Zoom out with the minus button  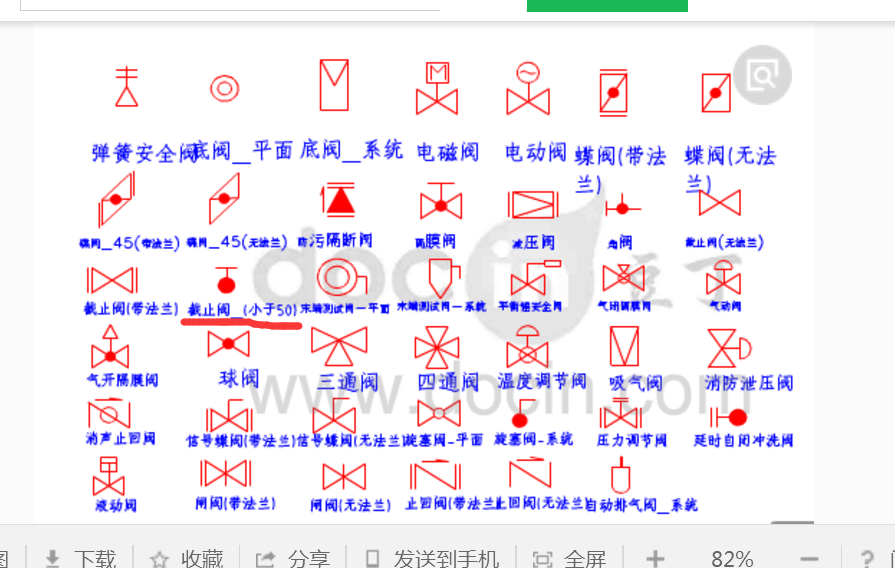click(x=809, y=558)
